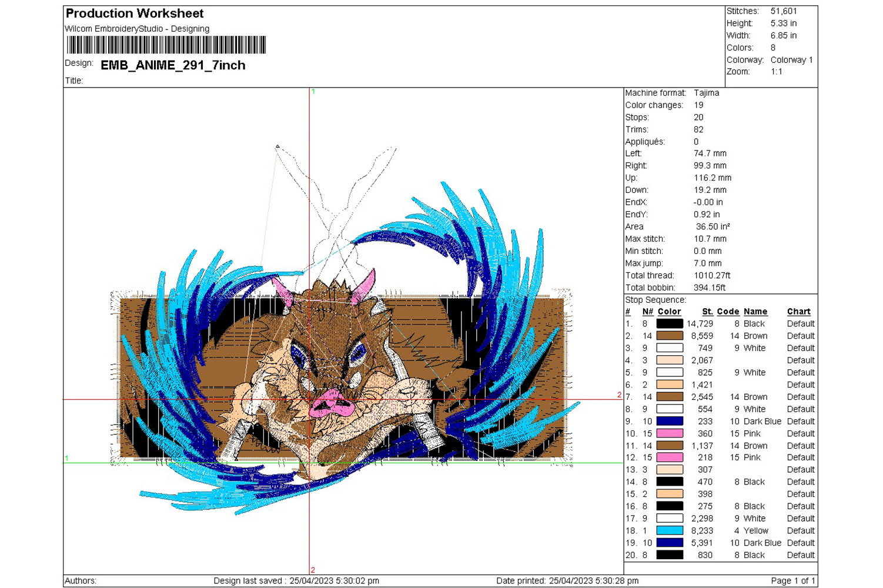Select the pink swatch in stop 10

[670, 433]
